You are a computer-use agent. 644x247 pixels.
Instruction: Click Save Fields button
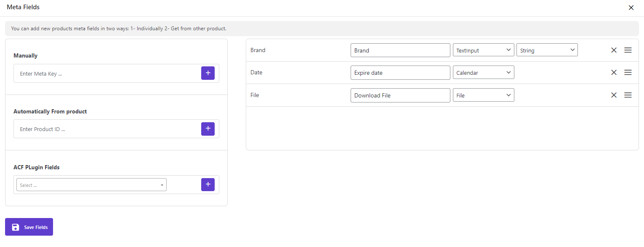coord(29,227)
